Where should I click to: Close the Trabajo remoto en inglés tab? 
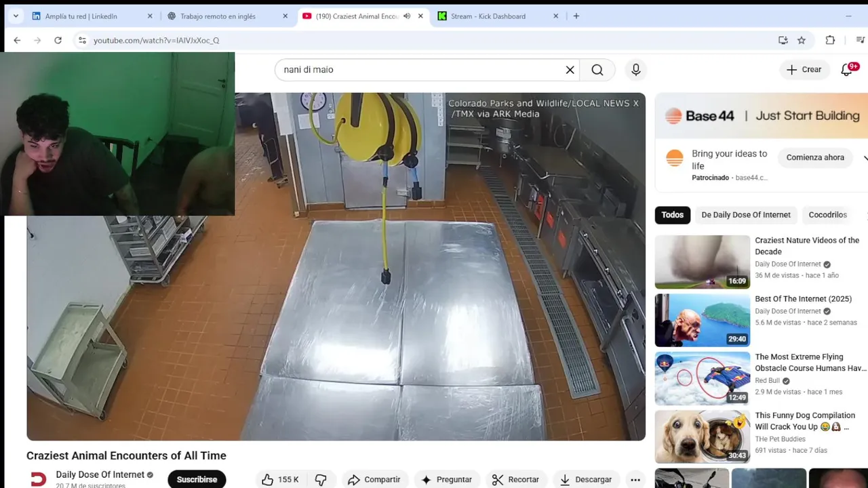click(x=285, y=16)
